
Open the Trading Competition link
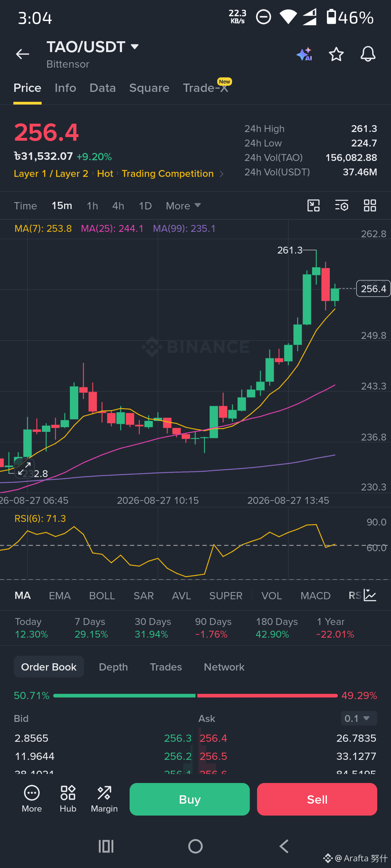[168, 174]
